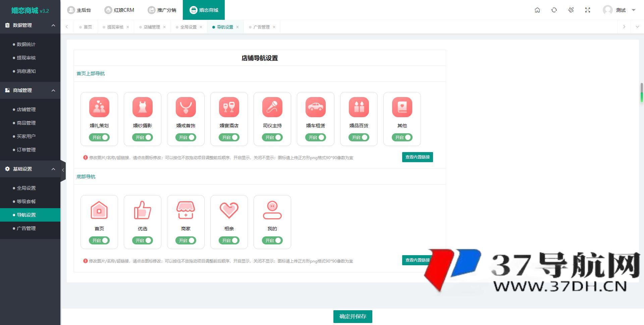Click the fullscreen icon in the top bar

point(588,10)
